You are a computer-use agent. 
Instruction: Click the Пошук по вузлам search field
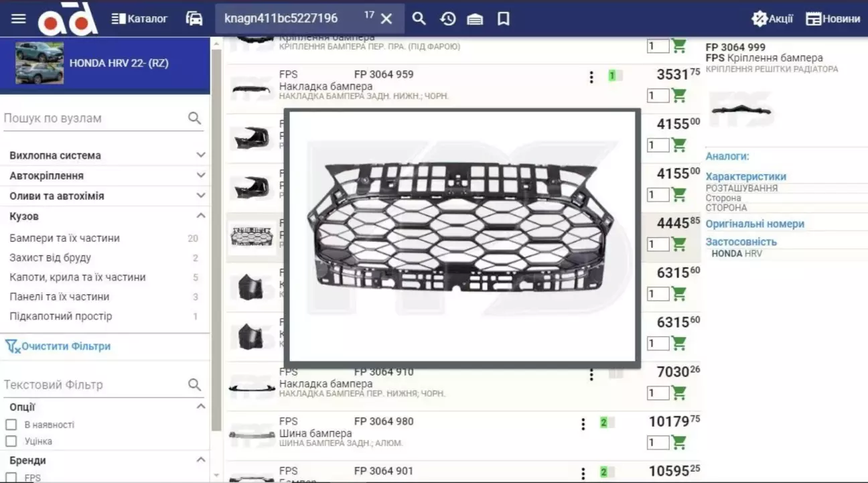click(x=94, y=119)
